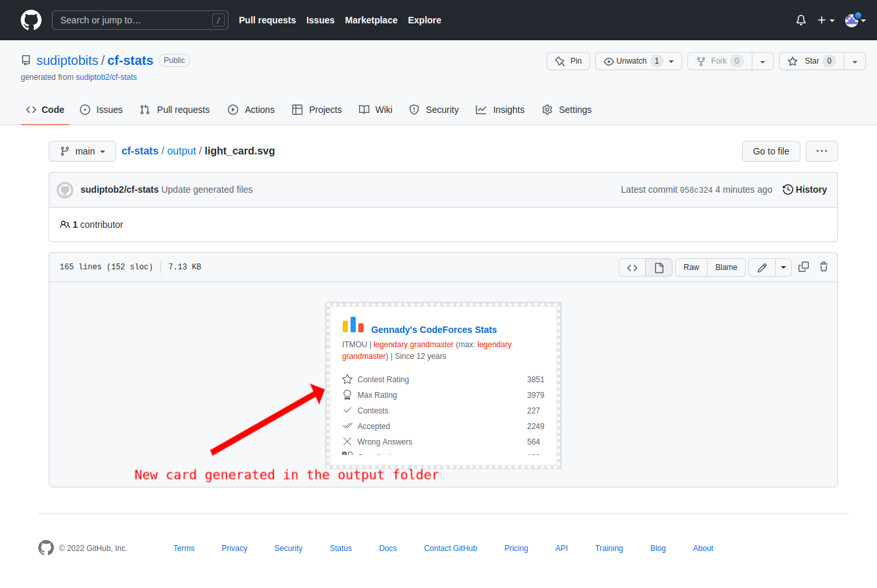
Task: Expand the Star lists caret
Action: (855, 61)
